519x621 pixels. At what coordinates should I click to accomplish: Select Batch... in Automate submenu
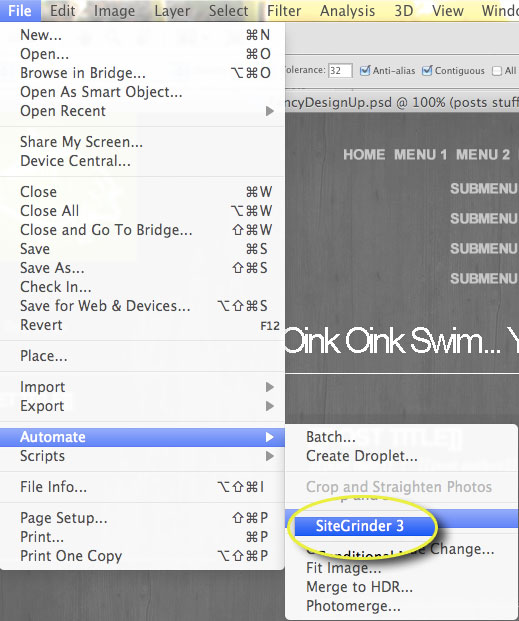402,437
